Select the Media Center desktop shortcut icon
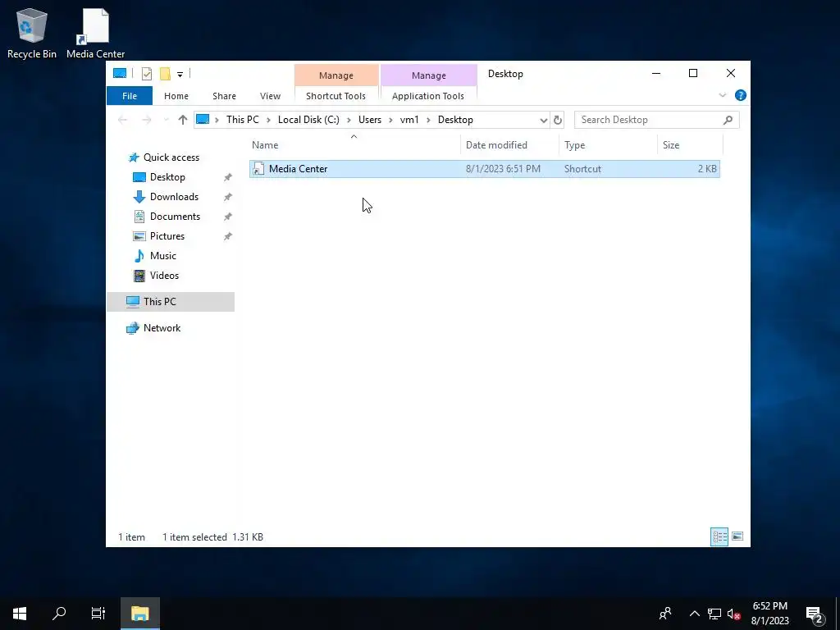The height and width of the screenshot is (630, 840). click(x=95, y=33)
